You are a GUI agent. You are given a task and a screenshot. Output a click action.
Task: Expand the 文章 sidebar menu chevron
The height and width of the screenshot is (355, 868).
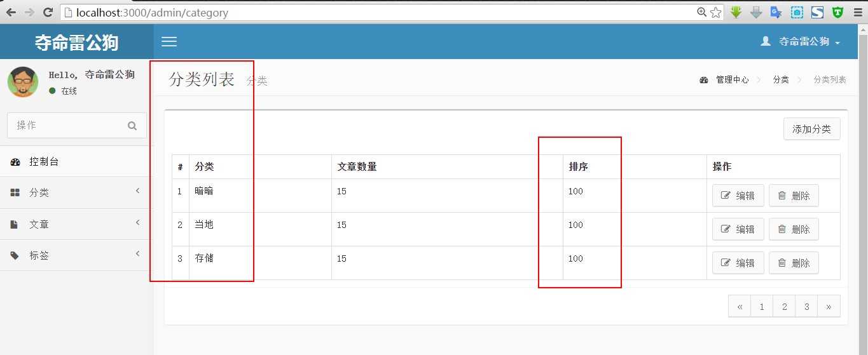pos(138,223)
